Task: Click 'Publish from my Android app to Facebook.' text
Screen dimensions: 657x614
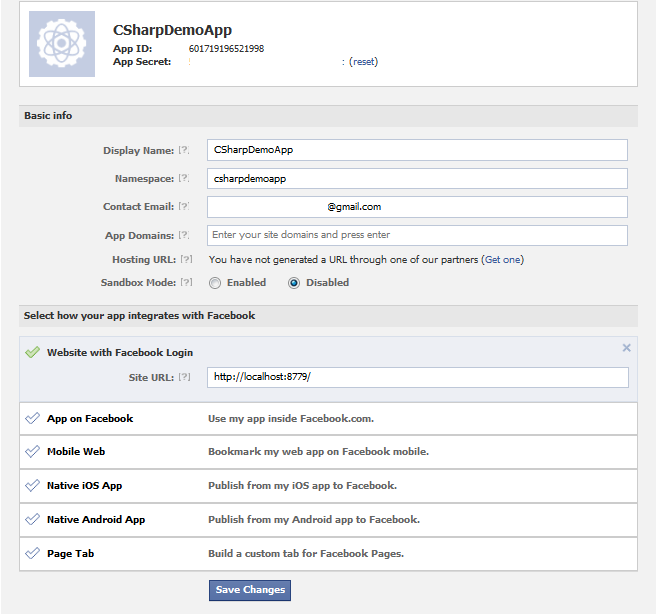Action: click(314, 520)
